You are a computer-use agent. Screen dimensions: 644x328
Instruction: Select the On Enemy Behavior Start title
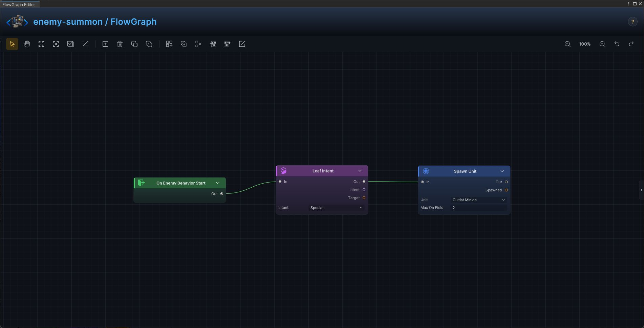pos(181,183)
